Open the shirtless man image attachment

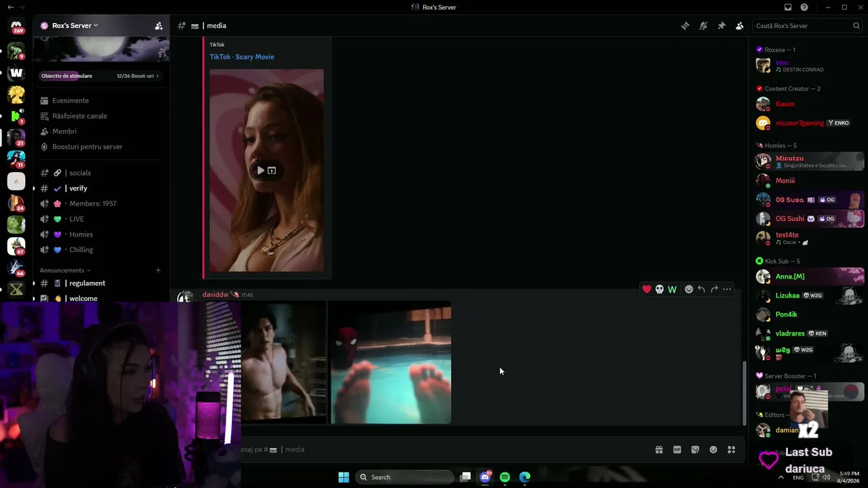[x=283, y=363]
